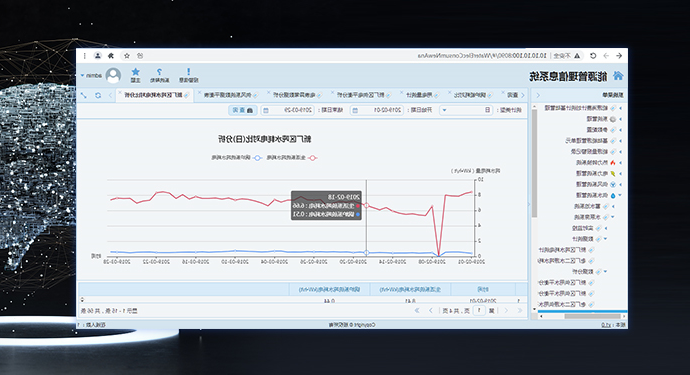This screenshot has width=690, height=375.
Task: Expand the 实时监控 tree node arrow
Action: (x=606, y=228)
